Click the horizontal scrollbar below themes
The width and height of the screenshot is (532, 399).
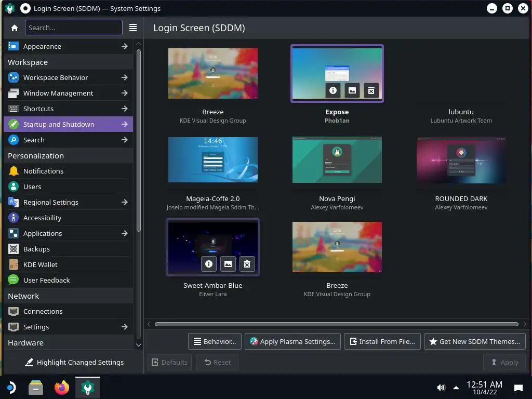pos(337,324)
